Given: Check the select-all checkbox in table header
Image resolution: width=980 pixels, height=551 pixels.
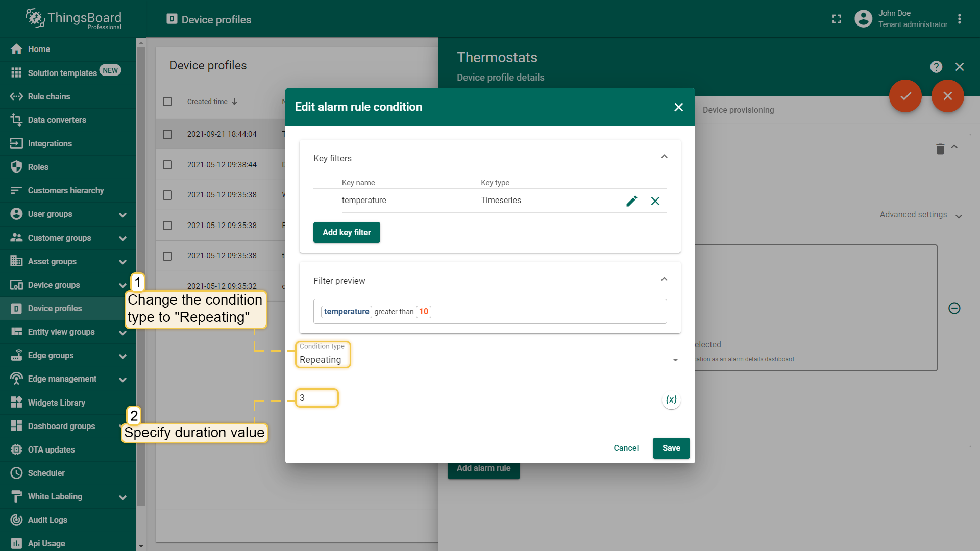Looking at the screenshot, I should click(x=167, y=102).
